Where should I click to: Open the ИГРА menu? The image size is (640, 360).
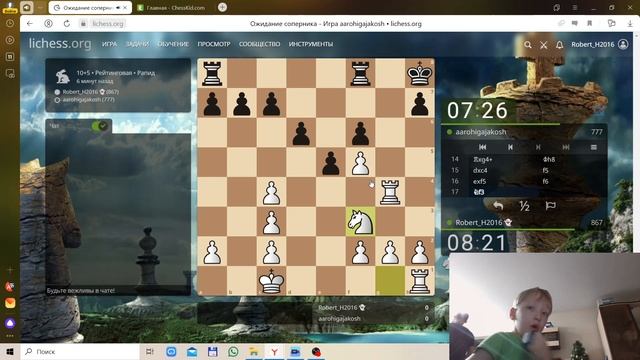tap(109, 44)
